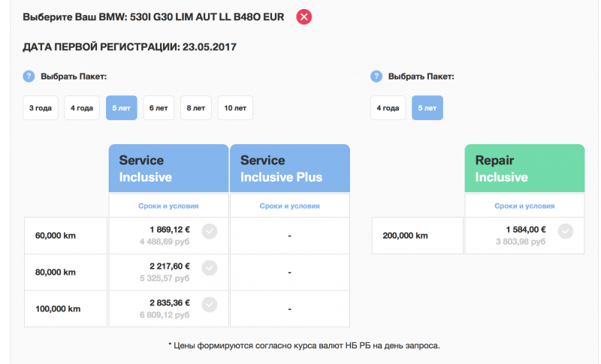This screenshot has height=364, width=601.
Task: Tick the checkmark for 1 869,12 € option
Action: [x=210, y=231]
